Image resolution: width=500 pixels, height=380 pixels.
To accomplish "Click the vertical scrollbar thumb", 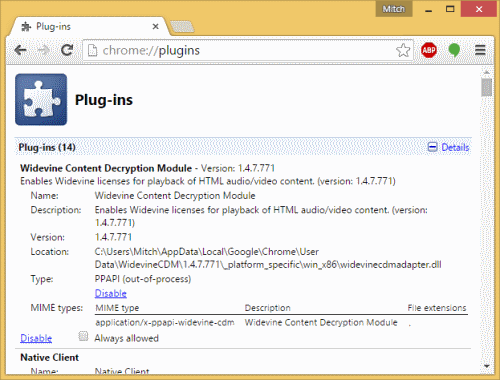I will coord(487,87).
